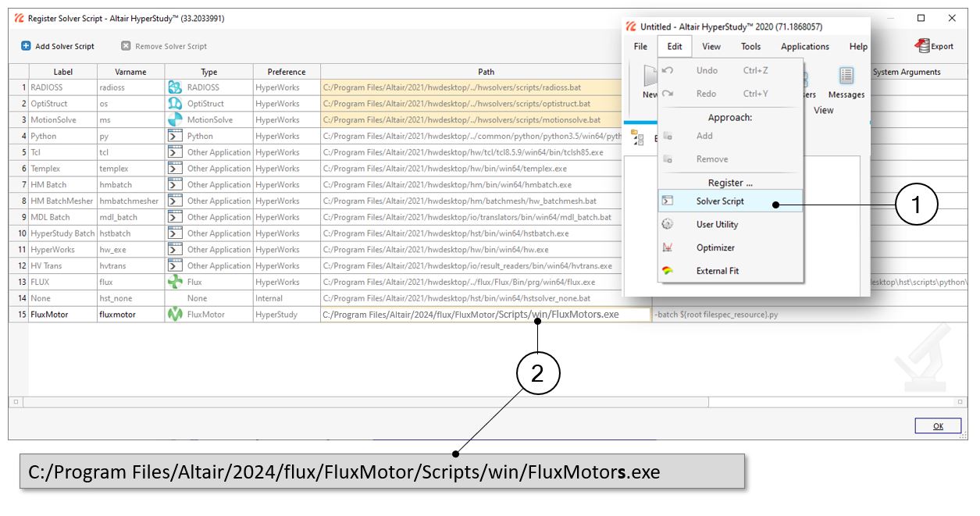Choose Solver Script from Register menu
Viewport: 980px width, 516px height.
point(719,201)
